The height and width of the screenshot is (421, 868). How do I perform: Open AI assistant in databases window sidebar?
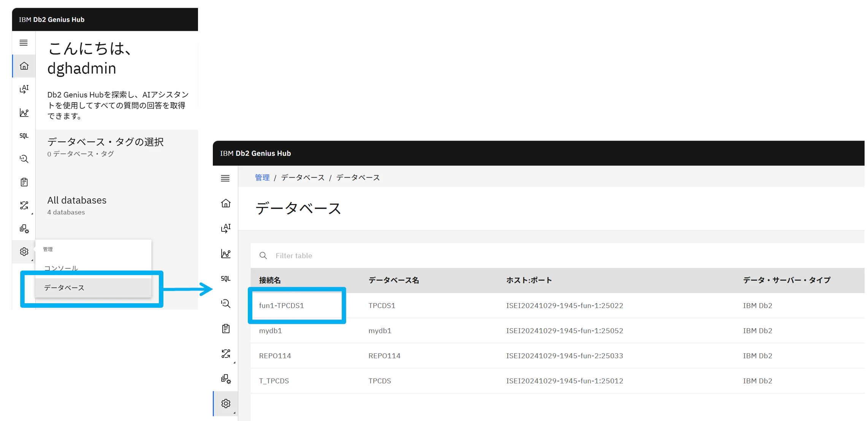tap(226, 228)
